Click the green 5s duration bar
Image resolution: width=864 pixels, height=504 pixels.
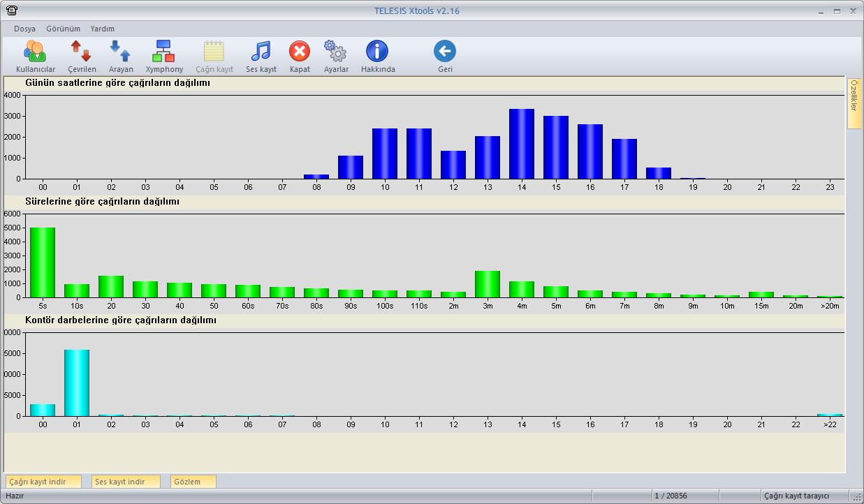(x=43, y=262)
